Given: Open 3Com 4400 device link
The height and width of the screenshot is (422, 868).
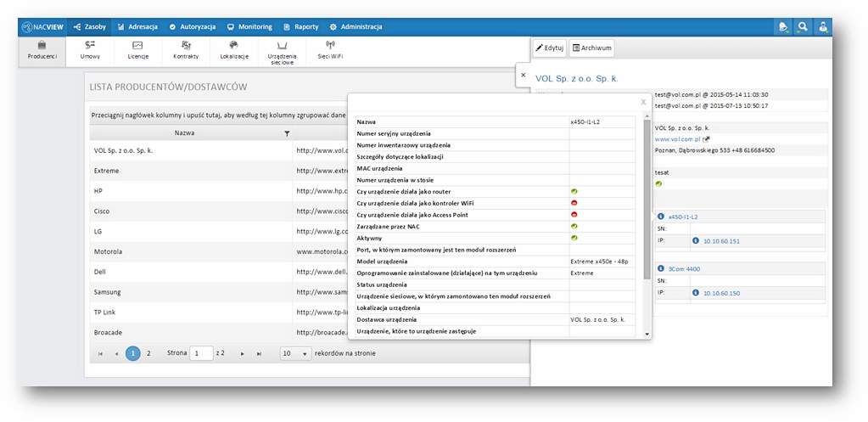Looking at the screenshot, I should (x=684, y=268).
